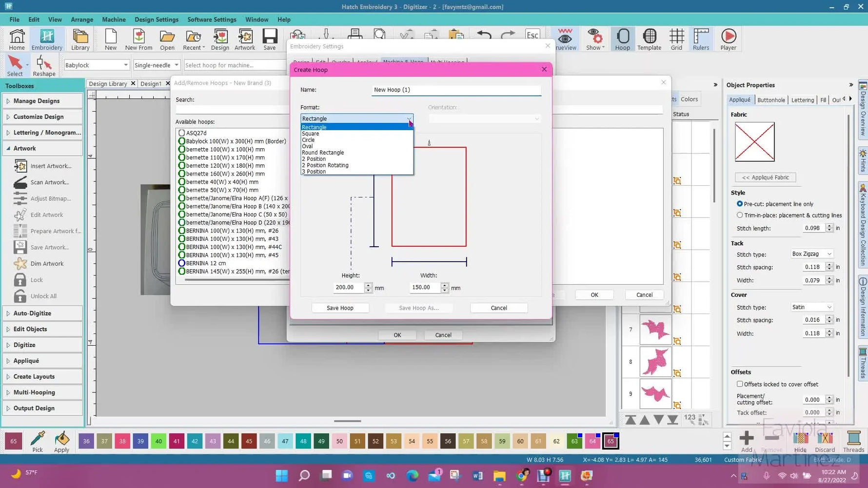This screenshot has width=868, height=488.
Task: Activate the Dim Artwork tool
Action: 20,263
